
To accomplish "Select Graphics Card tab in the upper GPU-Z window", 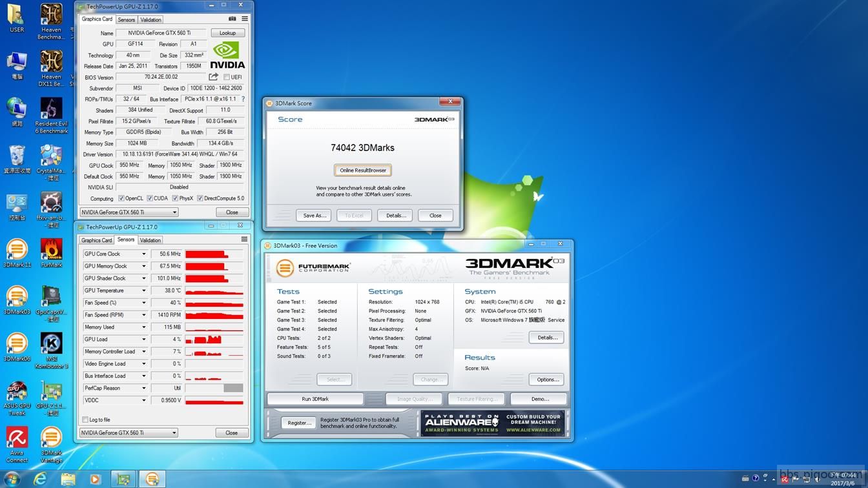I will point(97,19).
